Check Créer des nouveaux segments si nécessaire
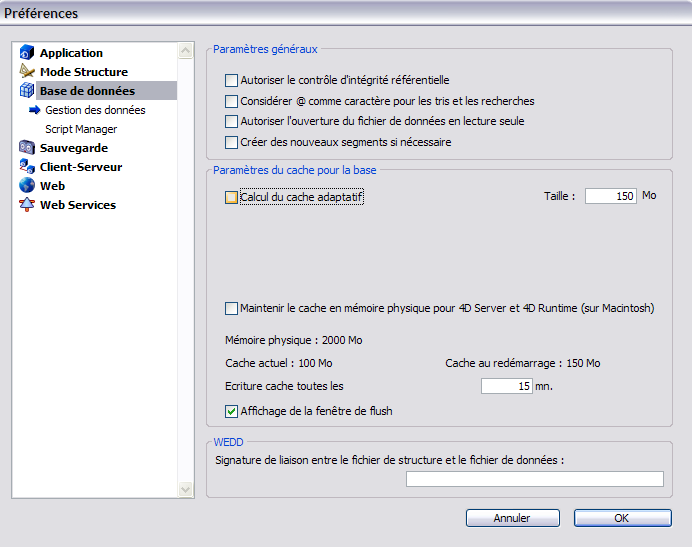This screenshot has height=549, width=693. [232, 142]
